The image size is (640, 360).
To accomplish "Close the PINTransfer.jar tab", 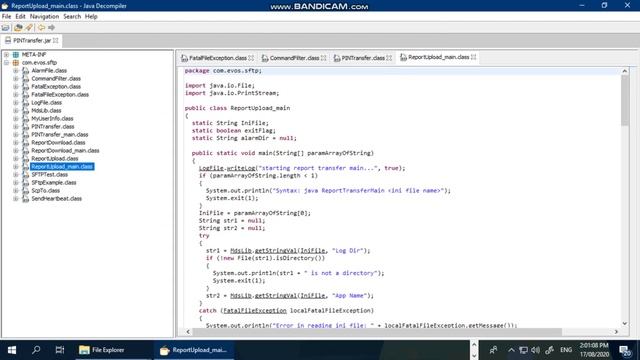I will [x=56, y=40].
